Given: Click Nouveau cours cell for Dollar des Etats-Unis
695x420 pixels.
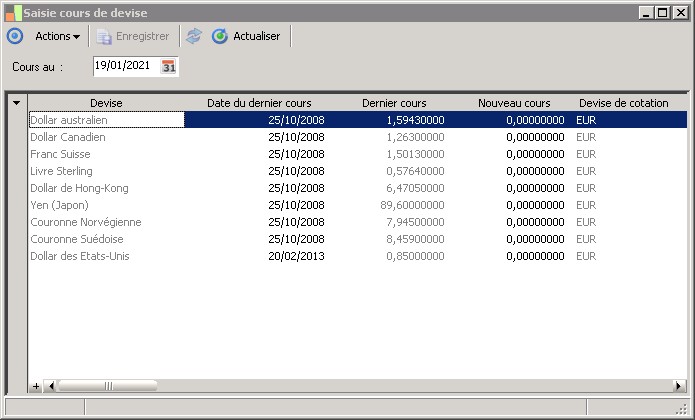Looking at the screenshot, I should click(535, 256).
